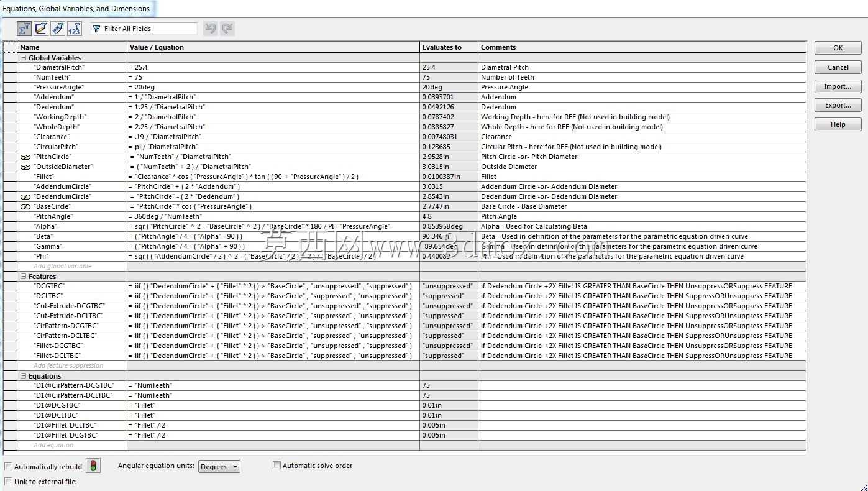The width and height of the screenshot is (868, 491).
Task: Click the "D1@DCLTBC" equation name
Action: [x=56, y=415]
